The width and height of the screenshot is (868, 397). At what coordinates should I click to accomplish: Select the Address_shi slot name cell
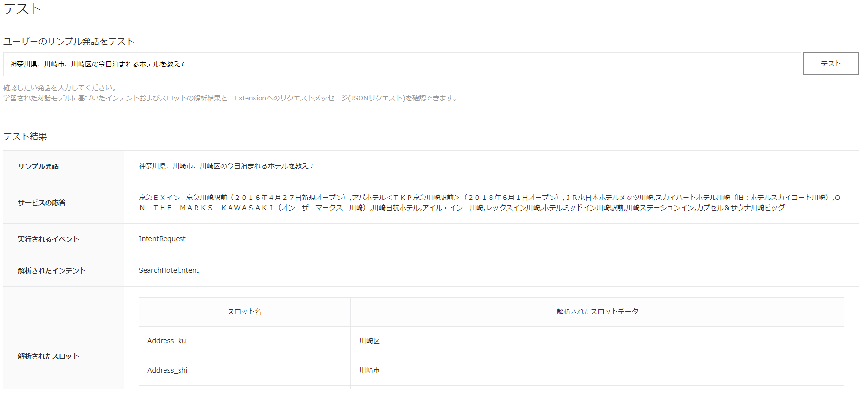point(245,371)
